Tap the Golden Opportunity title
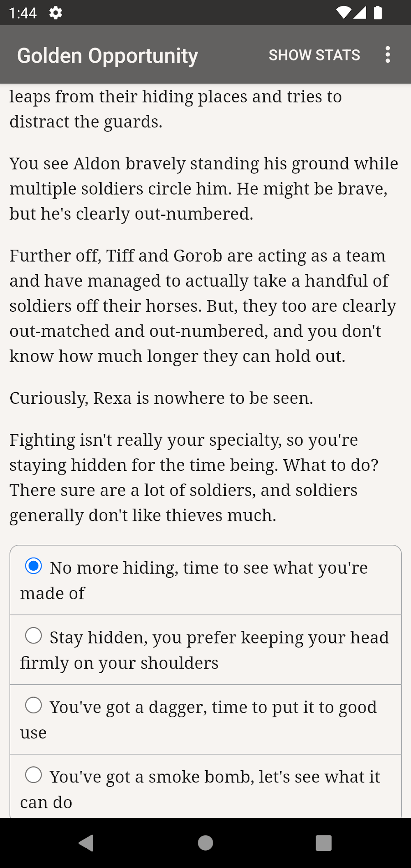 pyautogui.click(x=108, y=56)
